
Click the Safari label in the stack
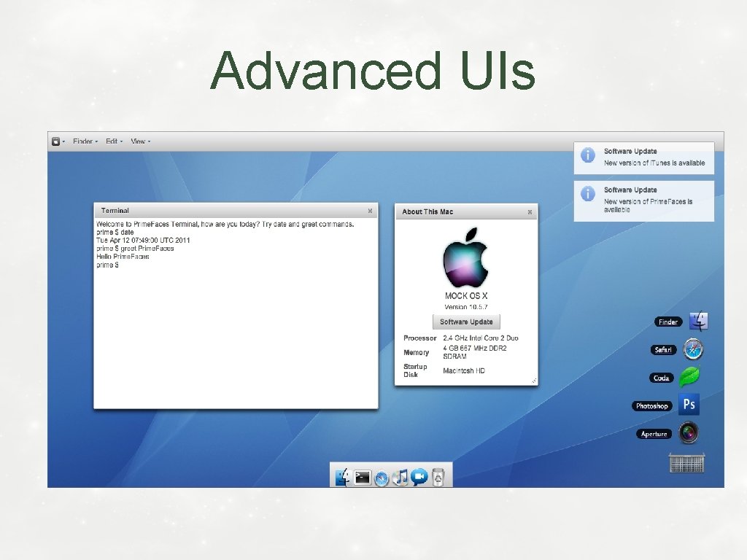663,350
